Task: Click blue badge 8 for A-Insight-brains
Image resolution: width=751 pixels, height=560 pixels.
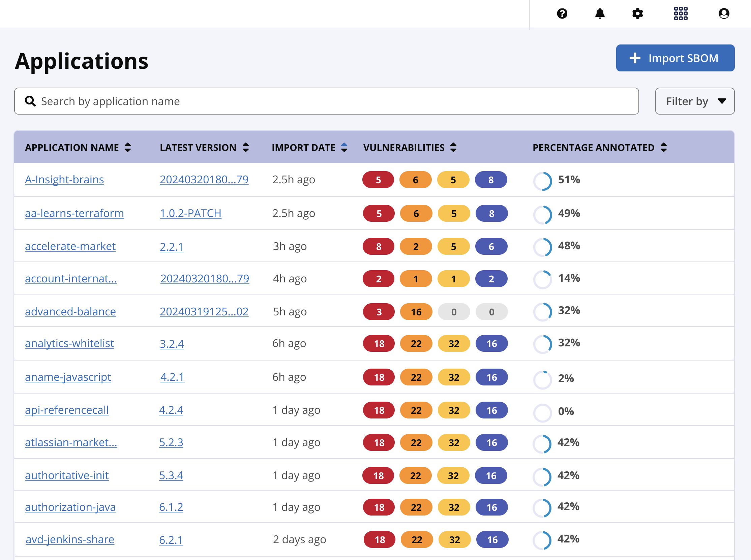Action: click(490, 180)
